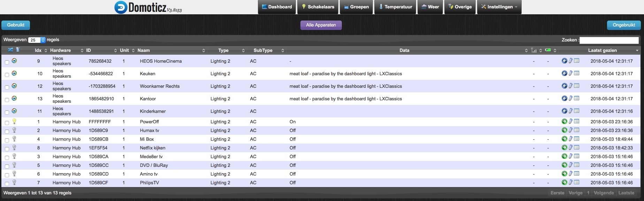Go to the Overige tab
The image size is (644, 201).
(x=460, y=7)
